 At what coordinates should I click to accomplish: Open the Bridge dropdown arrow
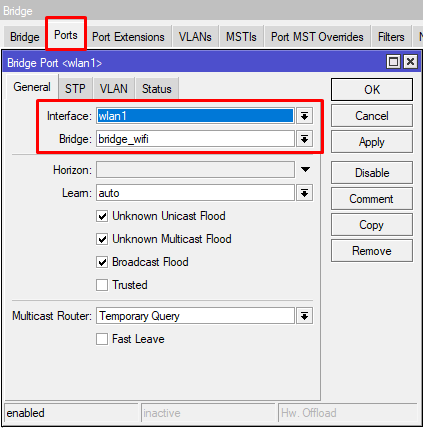[x=304, y=139]
